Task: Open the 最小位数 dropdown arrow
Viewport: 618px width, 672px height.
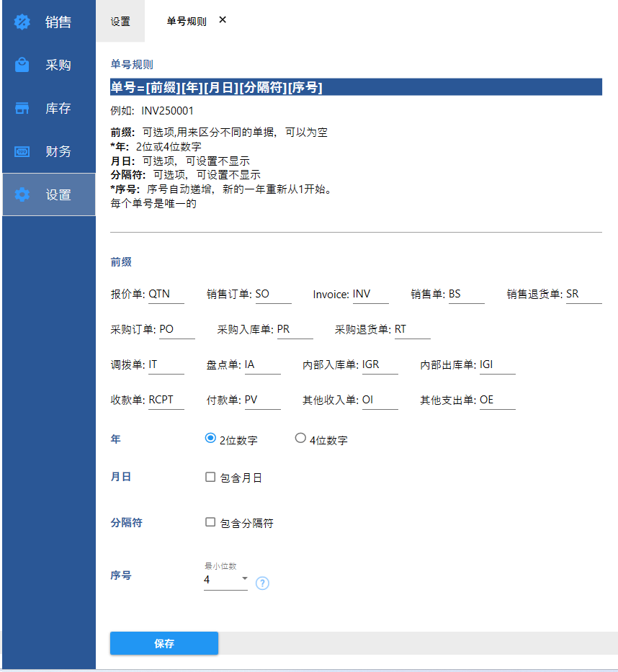Action: pyautogui.click(x=244, y=579)
